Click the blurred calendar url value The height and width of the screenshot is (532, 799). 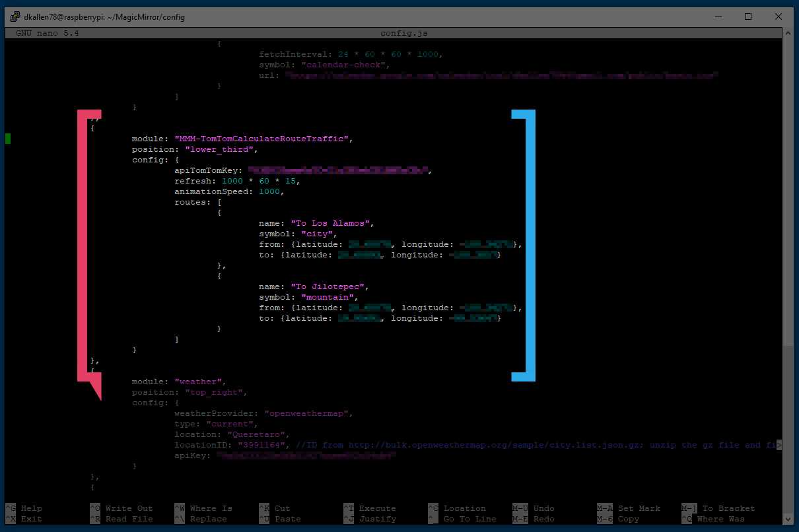tap(502, 75)
